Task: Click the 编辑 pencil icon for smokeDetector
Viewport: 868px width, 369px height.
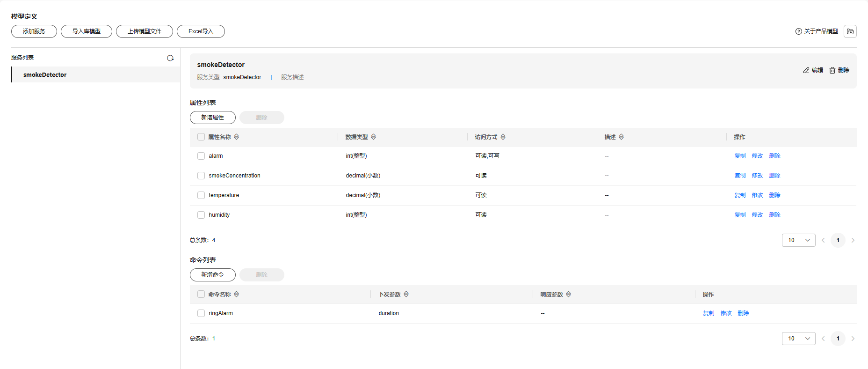Action: (x=806, y=70)
